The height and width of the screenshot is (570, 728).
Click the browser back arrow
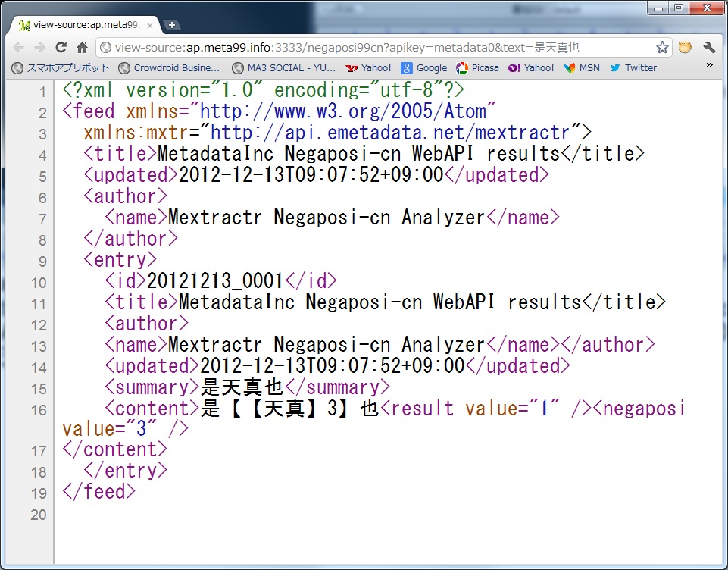19,48
